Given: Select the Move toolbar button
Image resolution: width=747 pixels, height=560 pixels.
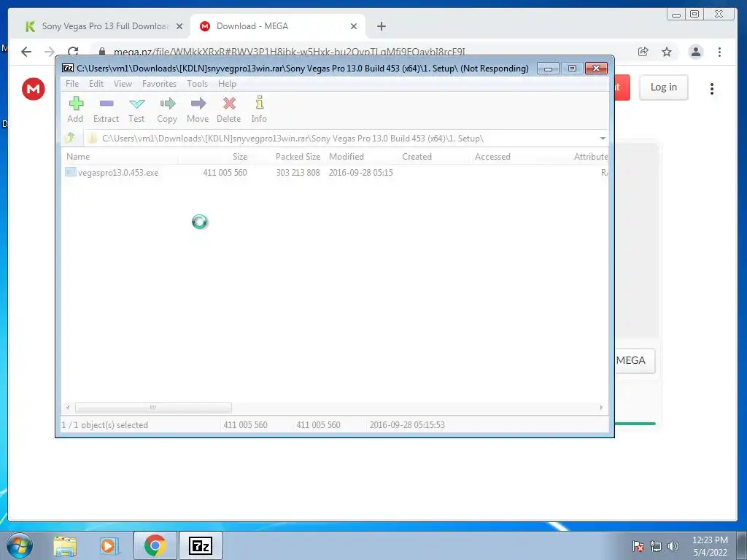Looking at the screenshot, I should tap(198, 109).
